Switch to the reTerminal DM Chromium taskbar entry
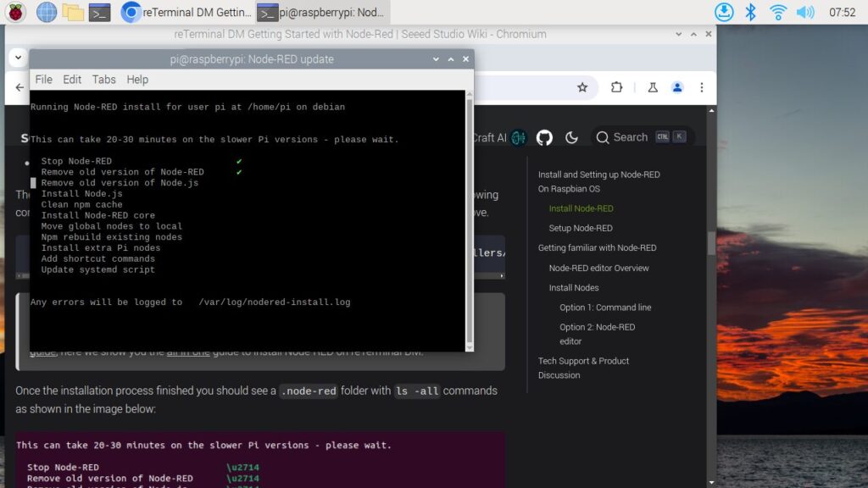Viewport: 868px width, 488px height. click(186, 12)
